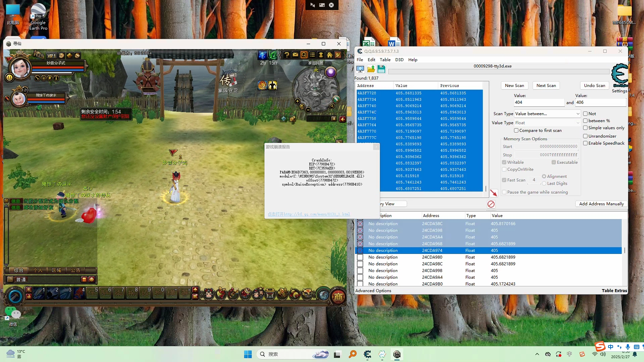This screenshot has height=362, width=644.
Task: Open the mail envelope game icon
Action: (295, 55)
